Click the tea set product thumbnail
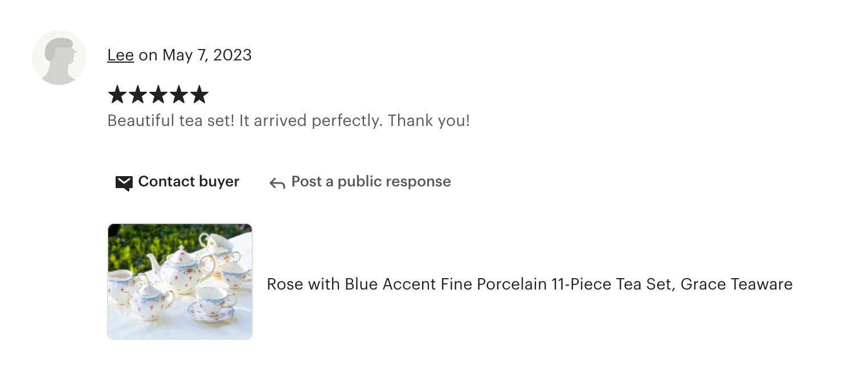The image size is (868, 391). [x=180, y=281]
